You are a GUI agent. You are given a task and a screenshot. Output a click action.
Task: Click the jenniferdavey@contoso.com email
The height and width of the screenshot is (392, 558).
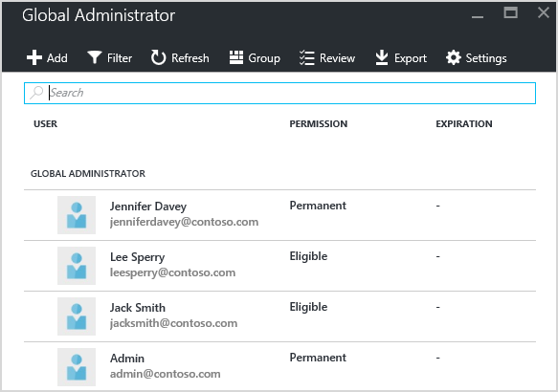point(184,222)
